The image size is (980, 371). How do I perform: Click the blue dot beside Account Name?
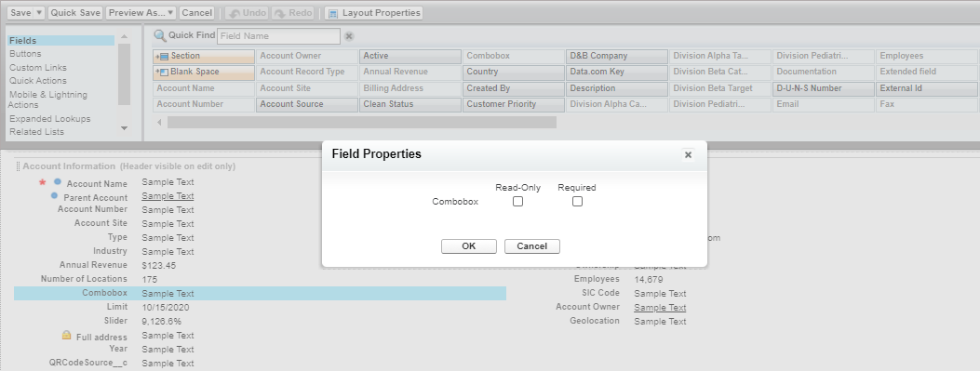point(58,181)
